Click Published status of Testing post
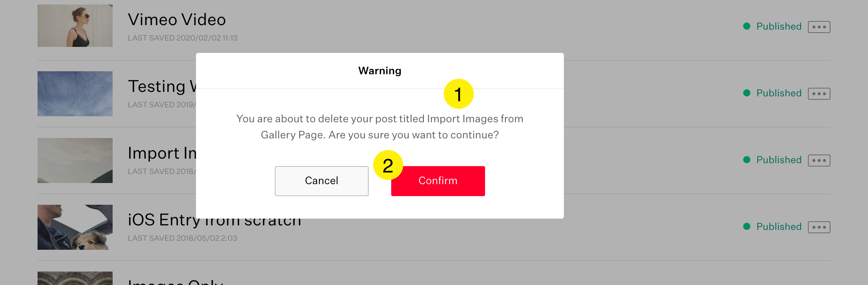 [x=778, y=93]
